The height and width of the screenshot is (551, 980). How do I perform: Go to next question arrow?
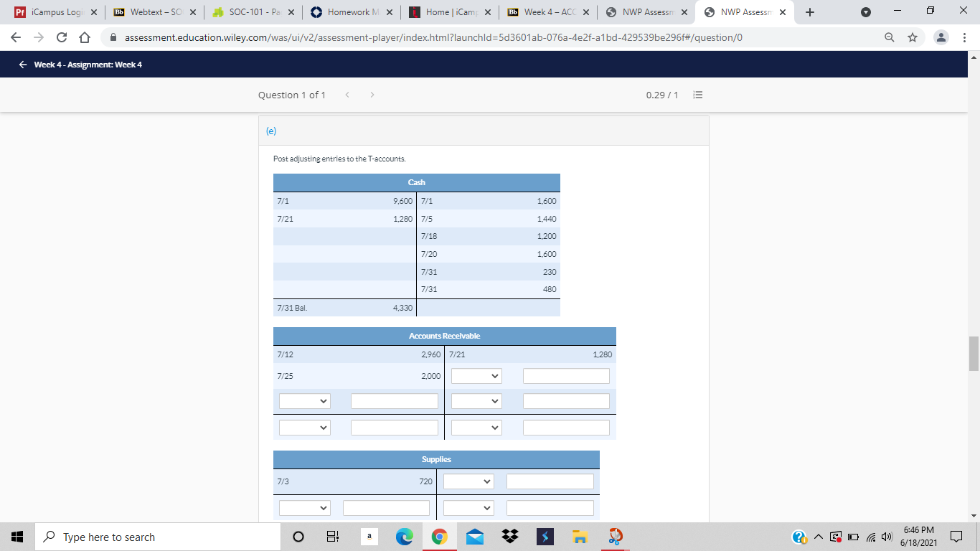coord(372,95)
